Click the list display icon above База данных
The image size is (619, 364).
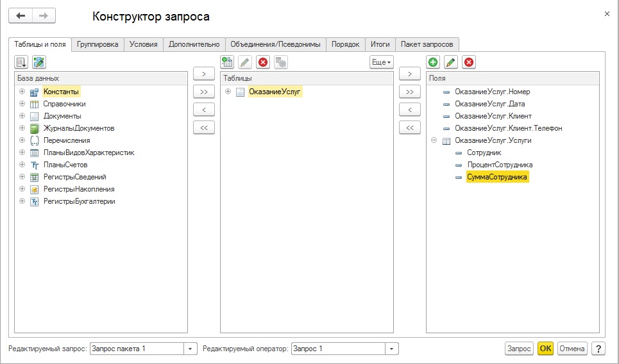point(21,62)
